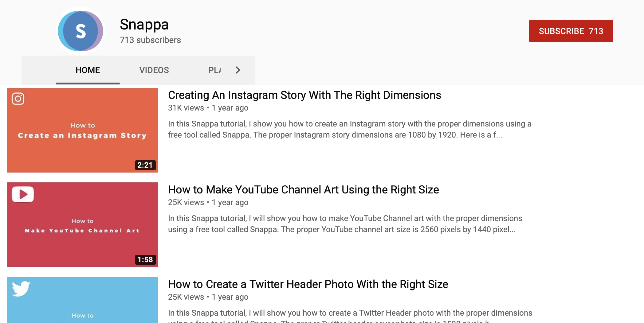Click the YouTube Channel Art video description
This screenshot has height=323, width=644.
[345, 224]
